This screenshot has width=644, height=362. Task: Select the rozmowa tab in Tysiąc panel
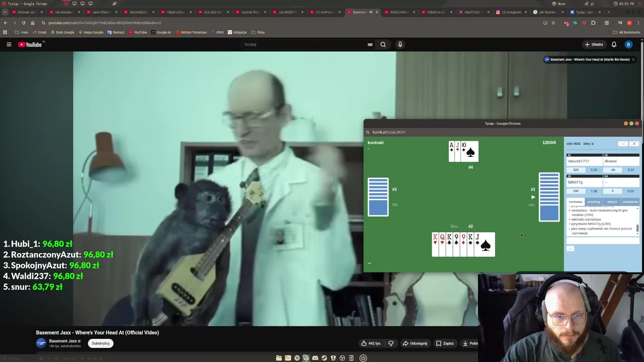pyautogui.click(x=575, y=202)
